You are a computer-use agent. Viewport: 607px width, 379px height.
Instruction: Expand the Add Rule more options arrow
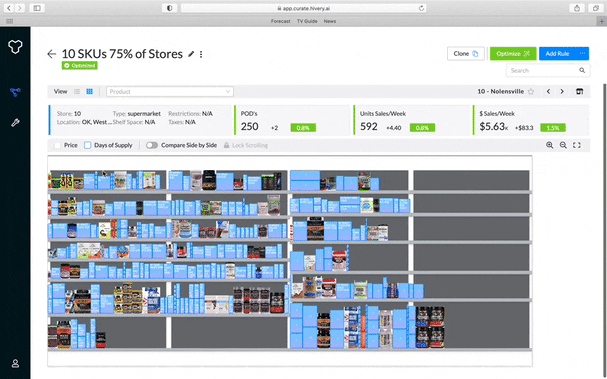pyautogui.click(x=583, y=53)
